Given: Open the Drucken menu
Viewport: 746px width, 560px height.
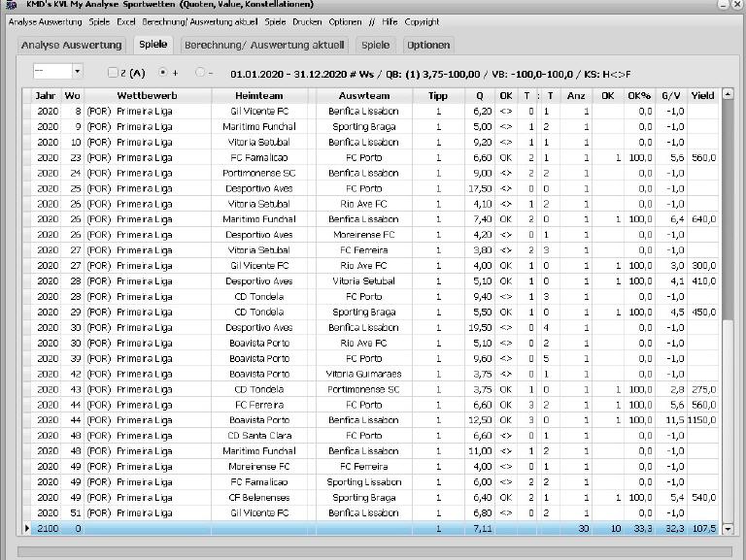Looking at the screenshot, I should pos(307,22).
